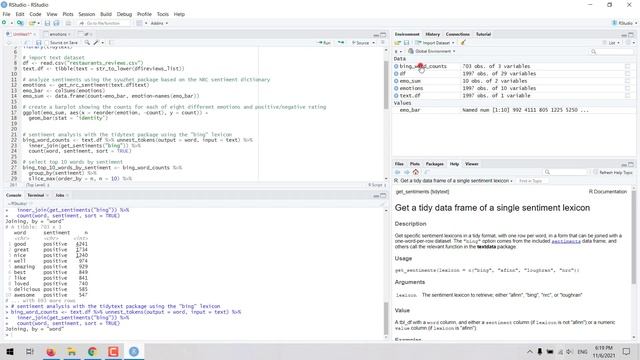The width and height of the screenshot is (640, 360).
Task: Expand the emotions object blue icon
Action: pyautogui.click(x=396, y=88)
